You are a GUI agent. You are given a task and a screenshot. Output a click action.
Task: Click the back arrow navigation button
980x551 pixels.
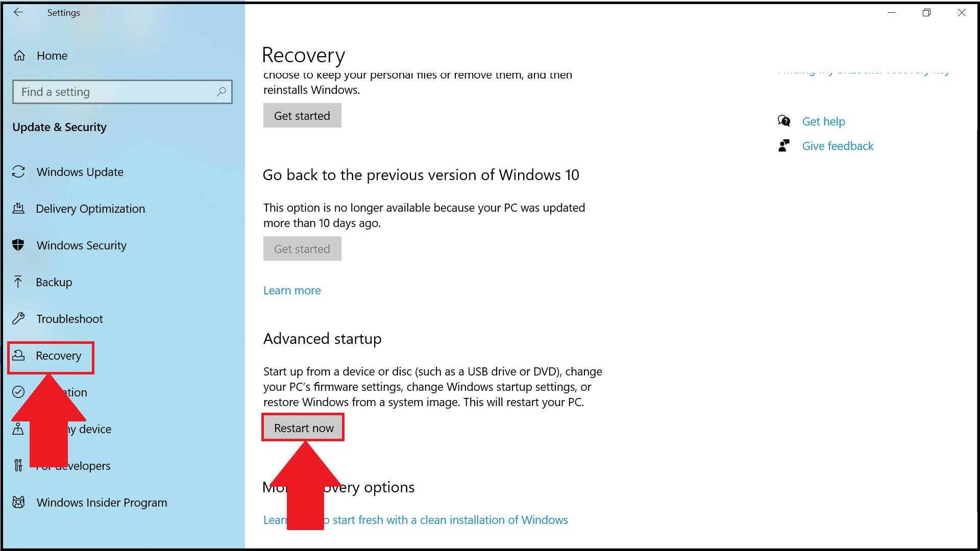(17, 11)
